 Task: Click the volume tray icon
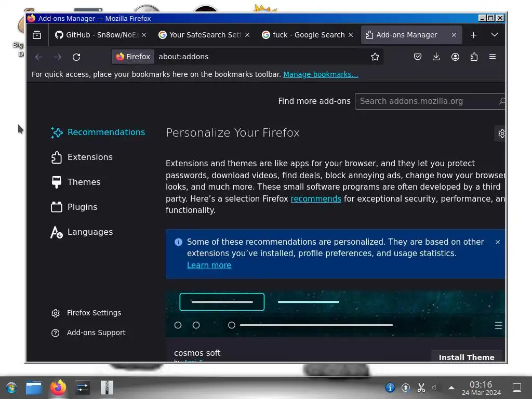point(435,388)
